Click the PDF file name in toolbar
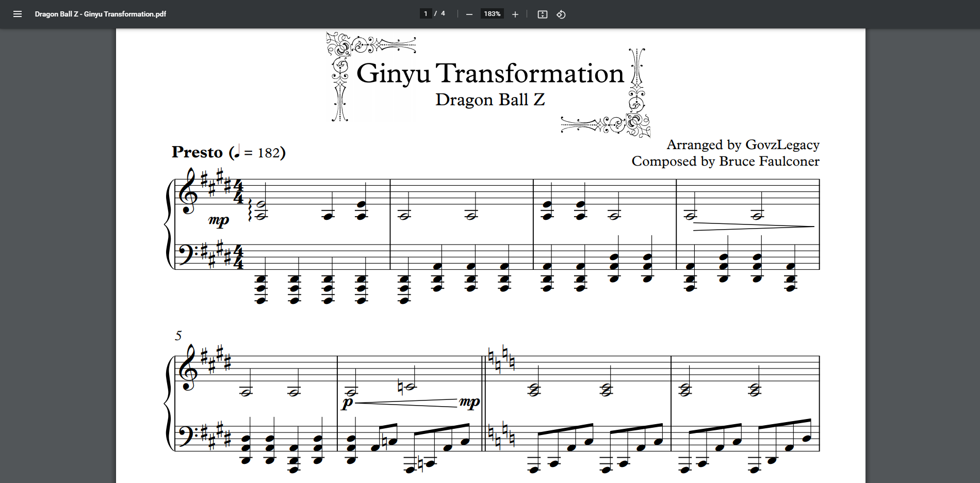The height and width of the screenshot is (483, 980). coord(101,14)
